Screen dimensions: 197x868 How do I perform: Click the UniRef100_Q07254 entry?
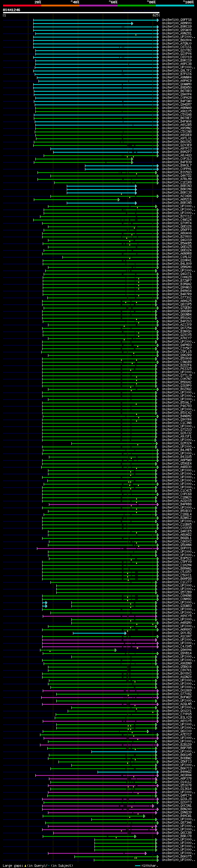(x=177, y=328)
